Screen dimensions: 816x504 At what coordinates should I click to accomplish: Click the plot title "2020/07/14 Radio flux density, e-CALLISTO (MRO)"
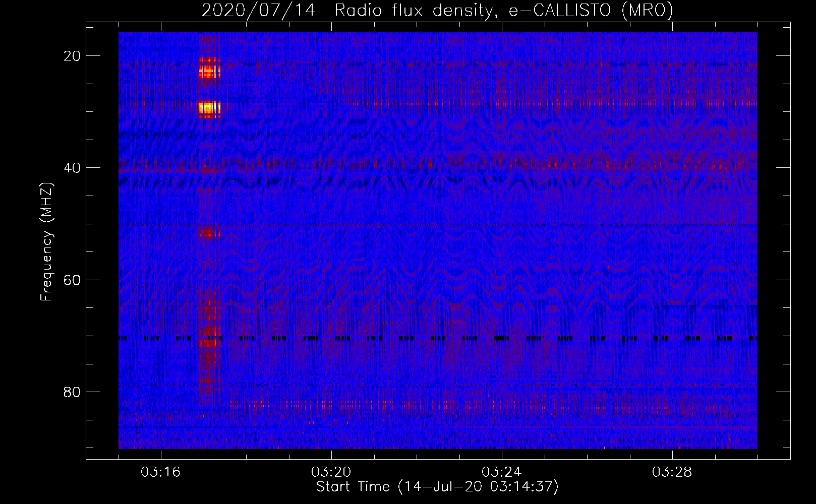pyautogui.click(x=437, y=10)
